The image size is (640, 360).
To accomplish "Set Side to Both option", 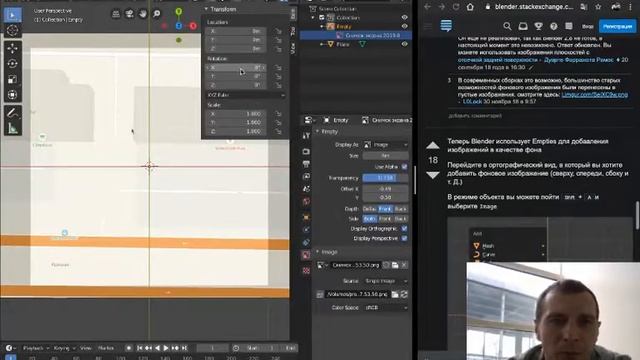I will click(369, 219).
